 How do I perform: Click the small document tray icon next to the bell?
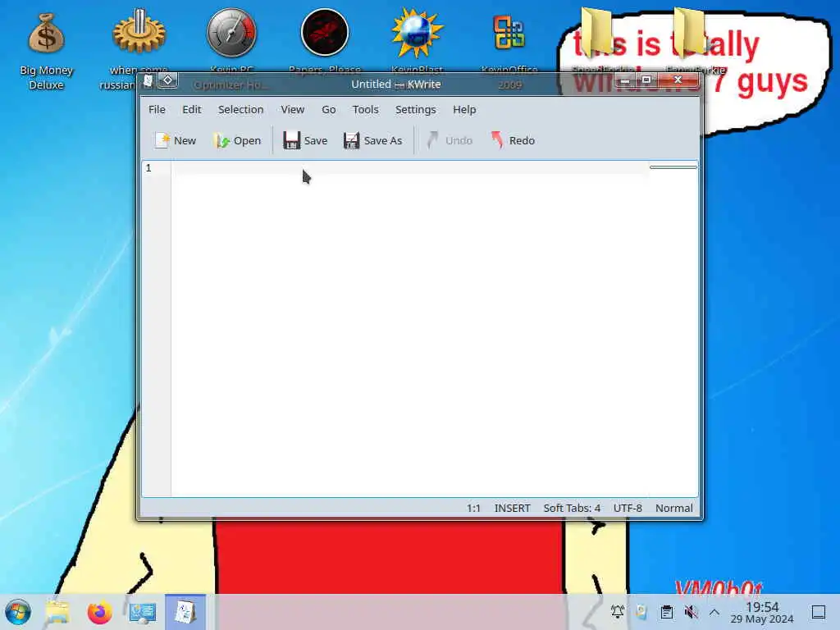641,612
